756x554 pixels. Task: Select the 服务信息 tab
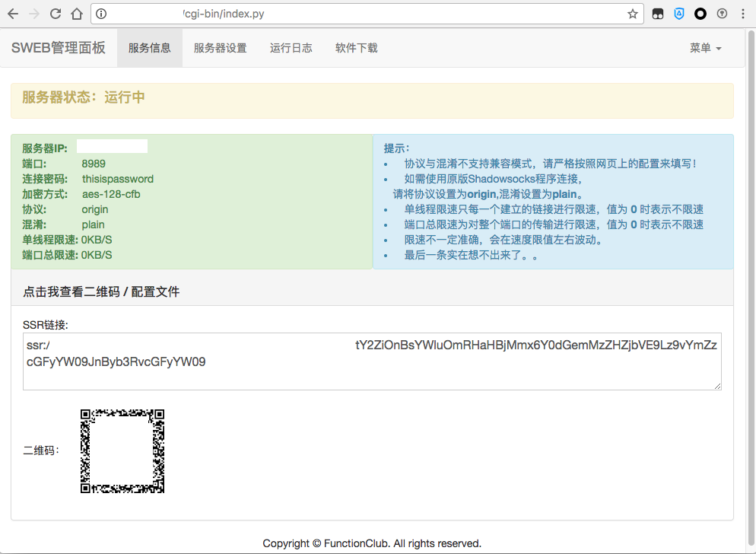150,48
